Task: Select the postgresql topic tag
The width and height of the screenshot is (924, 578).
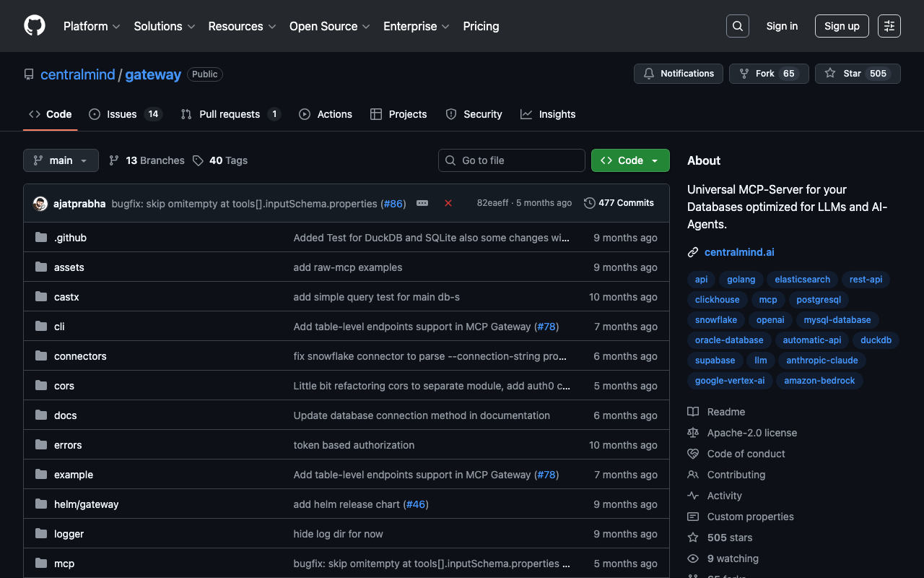Action: point(819,300)
